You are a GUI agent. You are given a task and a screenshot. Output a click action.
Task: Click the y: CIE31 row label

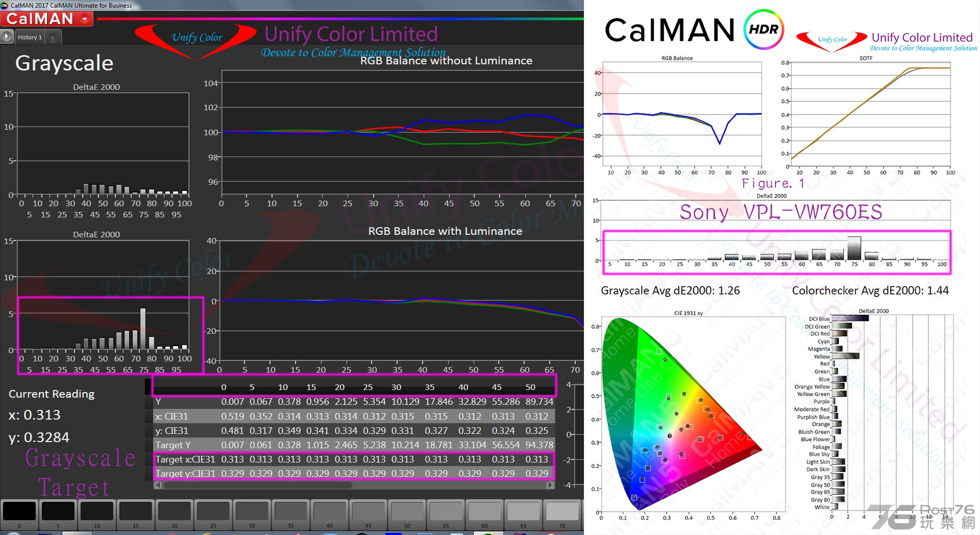pyautogui.click(x=172, y=431)
